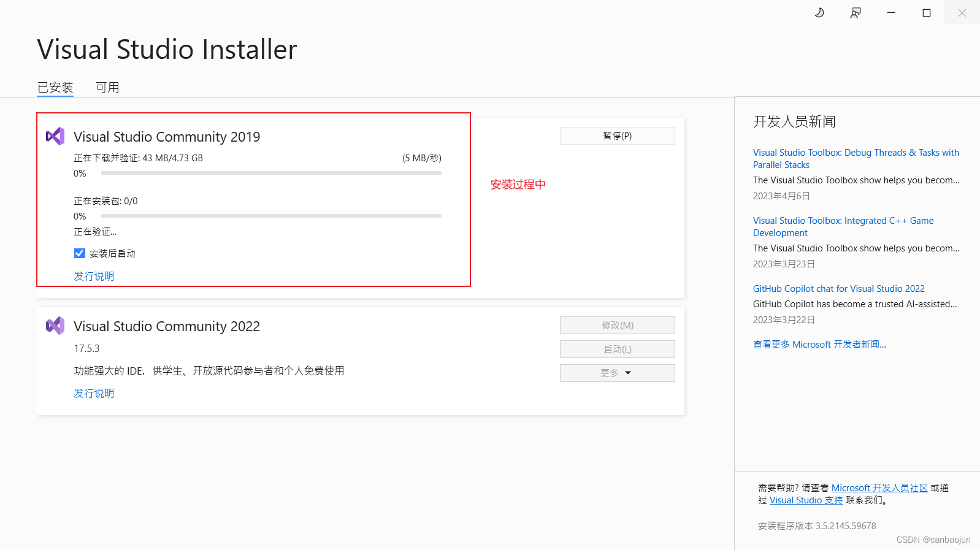The image size is (980, 550).
Task: Click the 正在下载并验证: 43 MB/4.73 GB text
Action: [138, 158]
